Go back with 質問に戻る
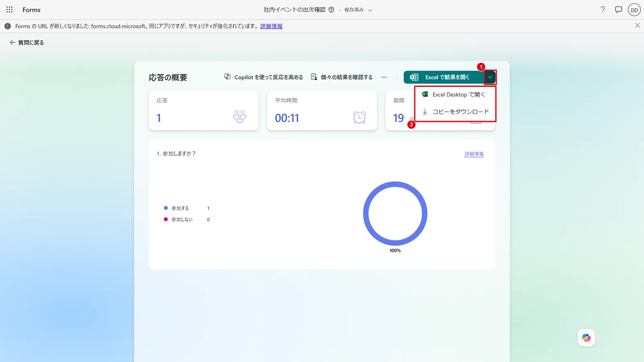The image size is (644, 362). (x=27, y=43)
